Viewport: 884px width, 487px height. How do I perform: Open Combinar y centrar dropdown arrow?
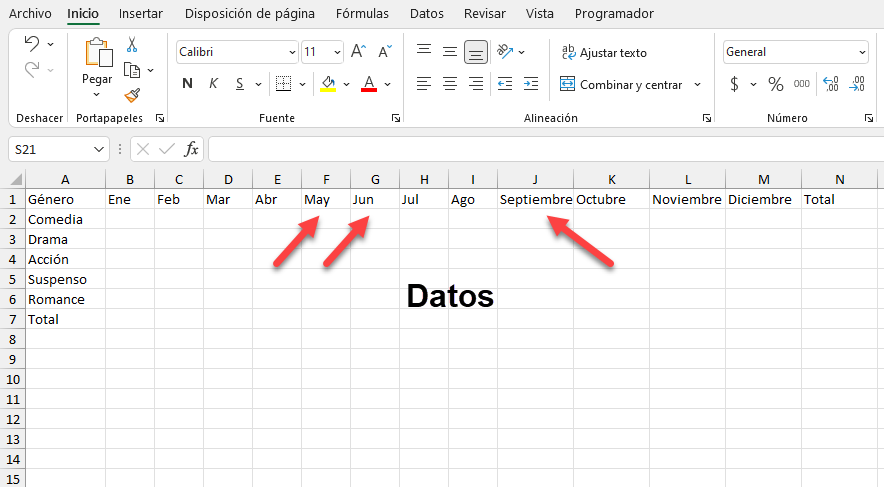(697, 85)
